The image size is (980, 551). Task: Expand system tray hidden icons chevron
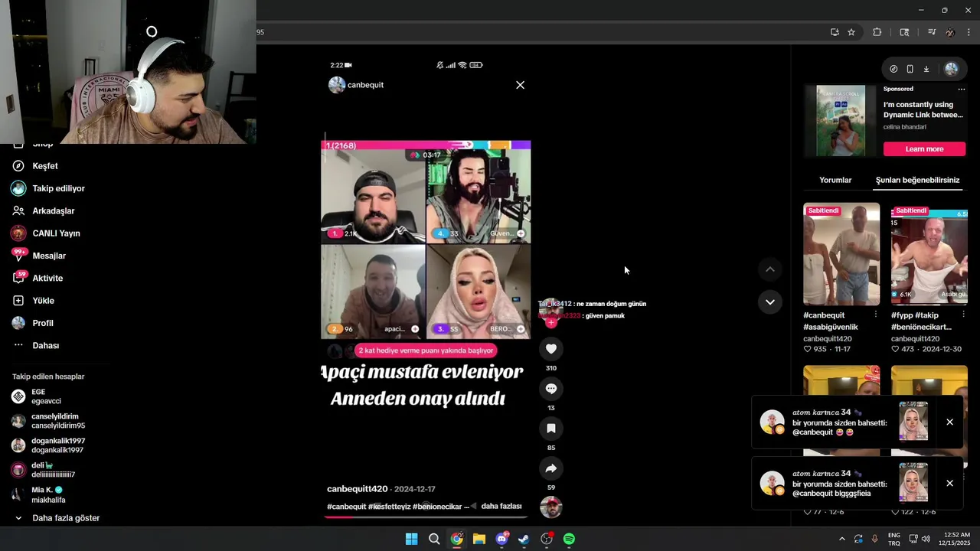(x=842, y=539)
